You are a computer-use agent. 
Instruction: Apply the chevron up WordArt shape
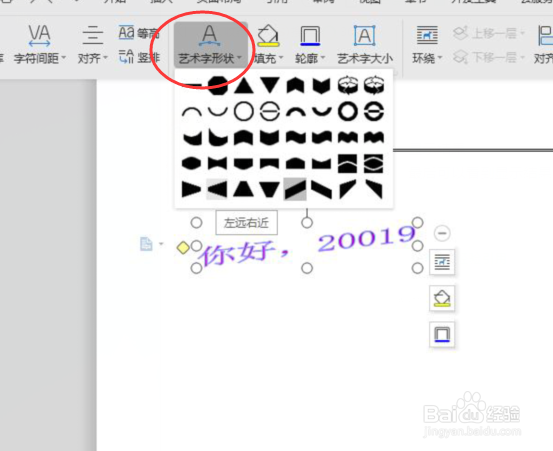point(296,86)
